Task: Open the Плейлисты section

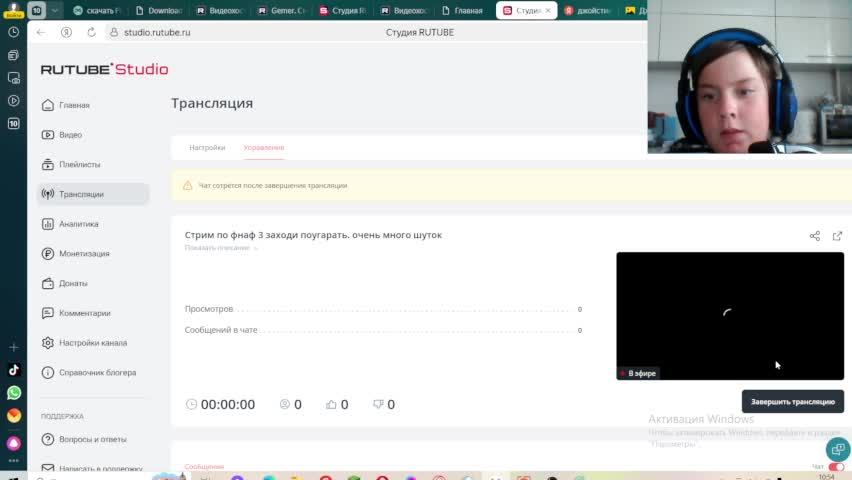Action: (x=71, y=164)
